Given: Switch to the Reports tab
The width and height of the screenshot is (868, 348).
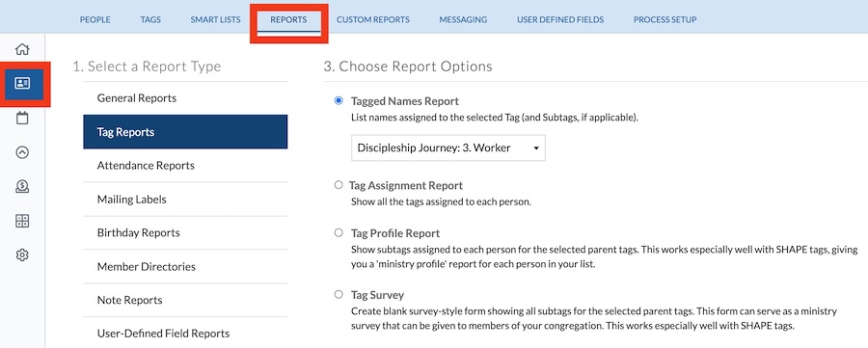Looking at the screenshot, I should 288,19.
